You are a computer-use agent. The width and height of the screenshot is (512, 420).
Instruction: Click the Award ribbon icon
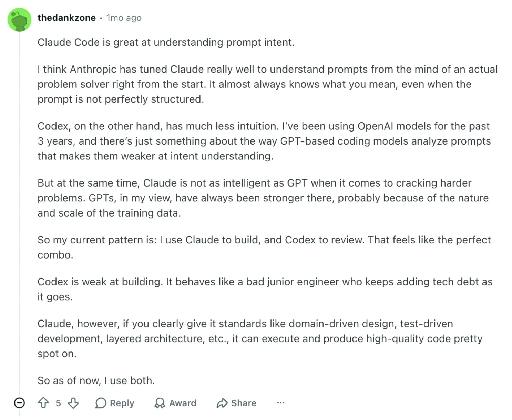pyautogui.click(x=160, y=403)
